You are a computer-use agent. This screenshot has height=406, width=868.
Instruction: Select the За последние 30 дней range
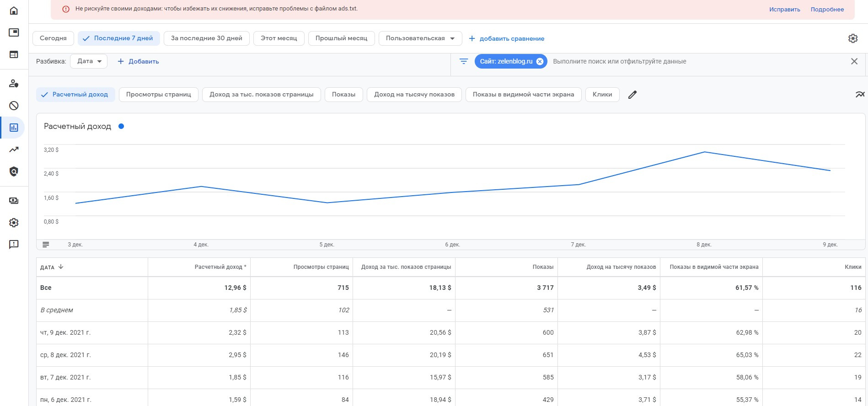[206, 38]
